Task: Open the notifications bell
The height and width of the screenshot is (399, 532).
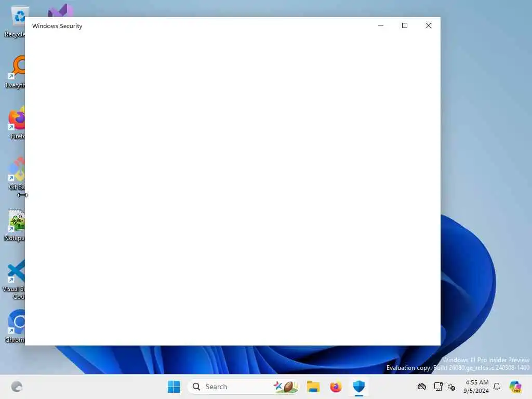Action: [497, 387]
